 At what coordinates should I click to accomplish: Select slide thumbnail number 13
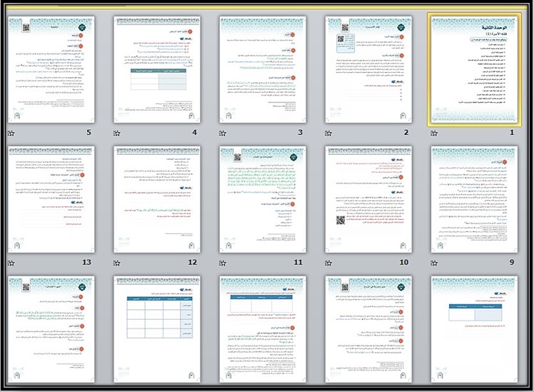coord(51,200)
